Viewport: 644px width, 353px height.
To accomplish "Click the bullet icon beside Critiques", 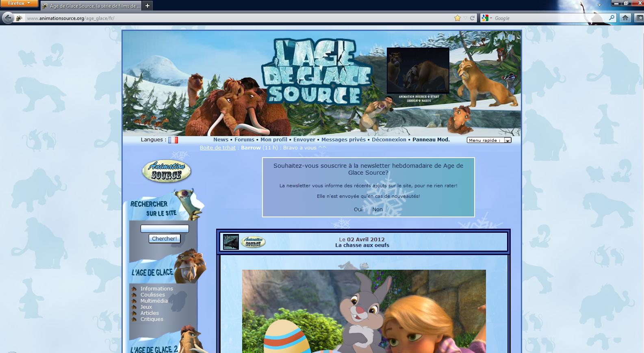I will tap(134, 319).
